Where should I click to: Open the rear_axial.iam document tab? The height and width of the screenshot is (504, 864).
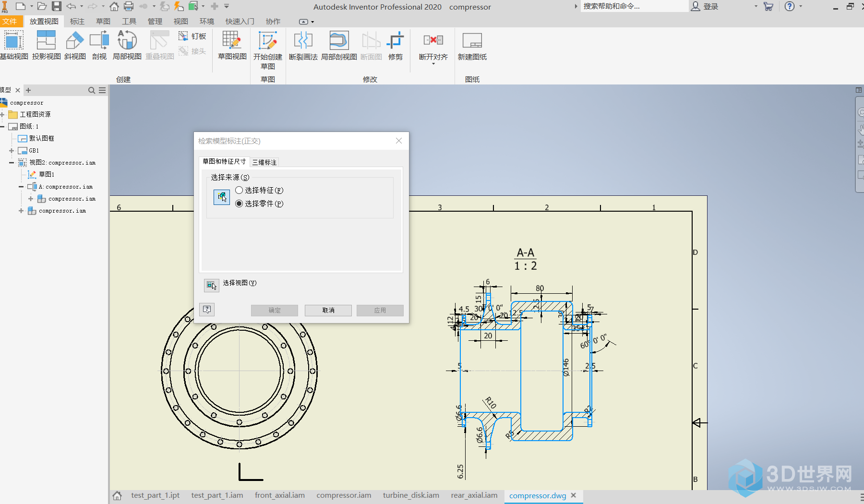pyautogui.click(x=474, y=495)
